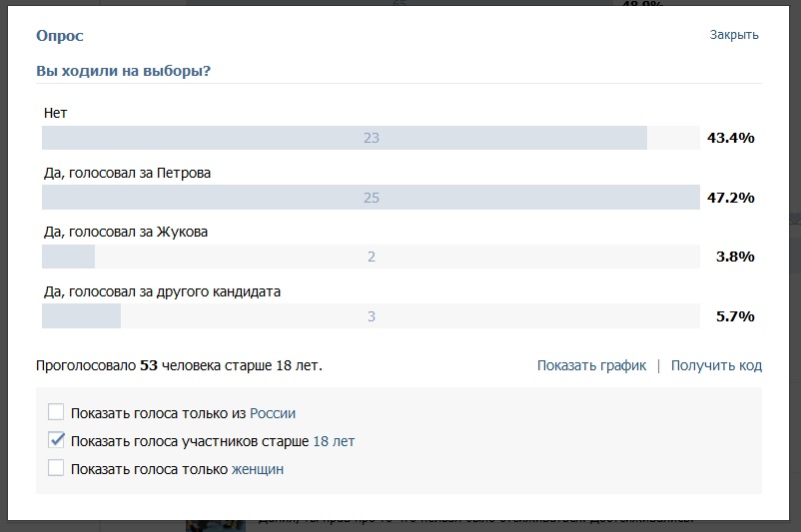Enable the show votes only from Russia checkbox

[56, 412]
